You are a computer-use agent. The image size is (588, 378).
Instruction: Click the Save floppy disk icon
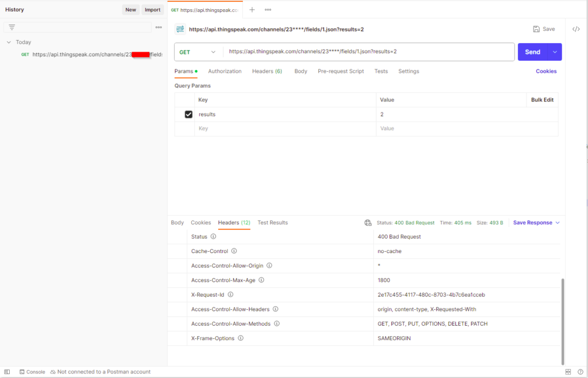click(536, 29)
